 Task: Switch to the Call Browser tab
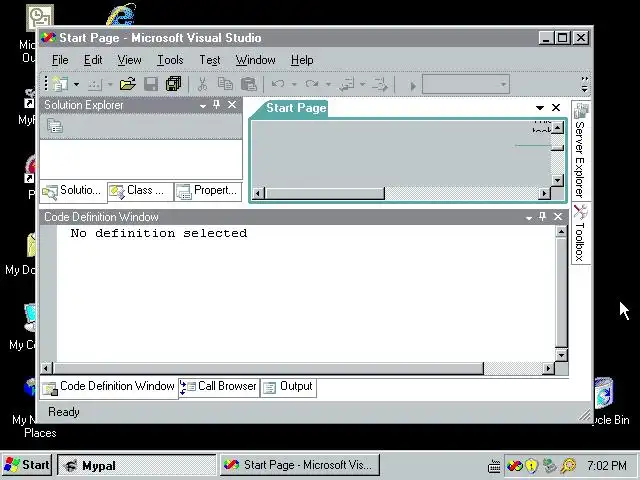pos(219,387)
